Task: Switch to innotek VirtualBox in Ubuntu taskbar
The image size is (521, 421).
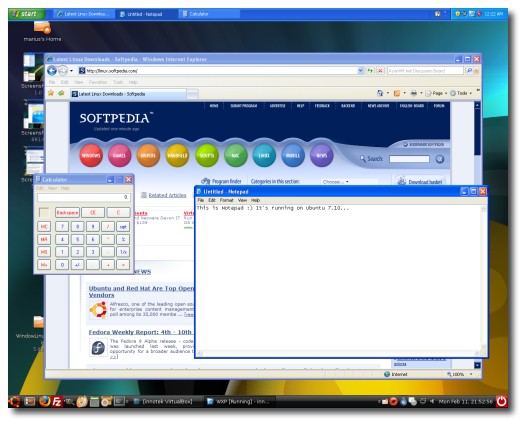Action: pyautogui.click(x=167, y=401)
